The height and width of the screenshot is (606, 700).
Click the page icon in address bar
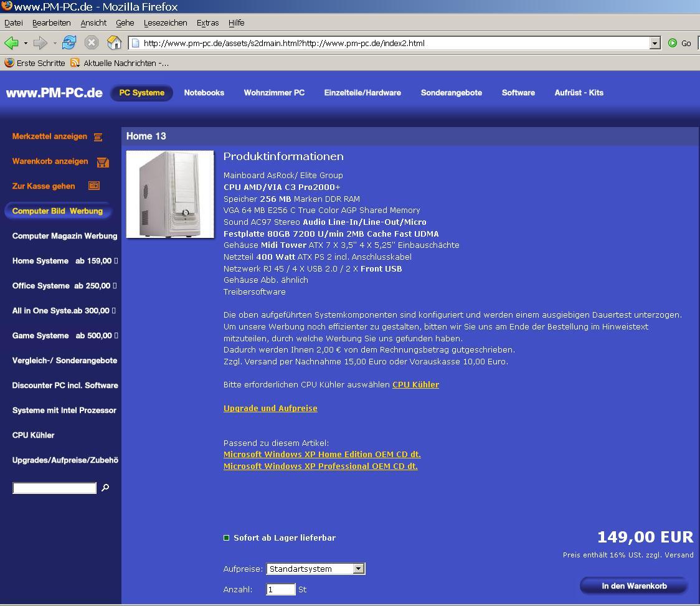click(x=135, y=44)
